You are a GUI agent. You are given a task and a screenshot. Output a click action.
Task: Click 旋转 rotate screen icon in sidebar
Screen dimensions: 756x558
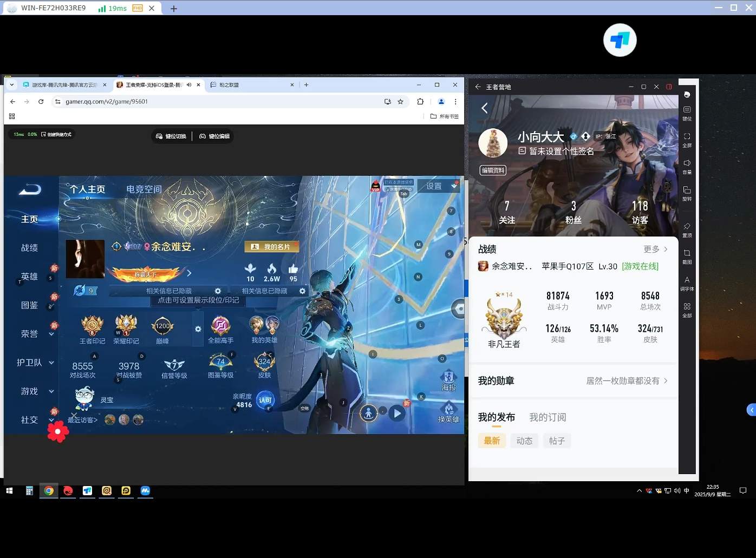687,193
